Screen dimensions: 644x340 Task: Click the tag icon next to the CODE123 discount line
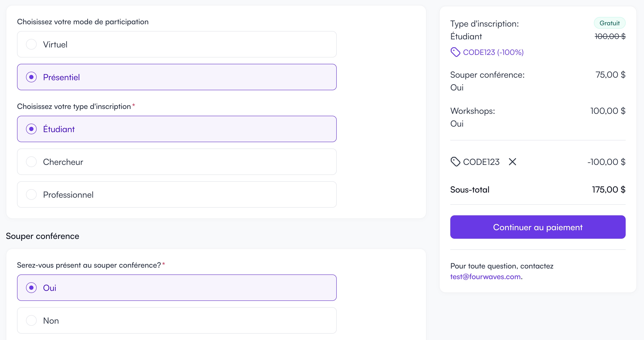(x=455, y=162)
